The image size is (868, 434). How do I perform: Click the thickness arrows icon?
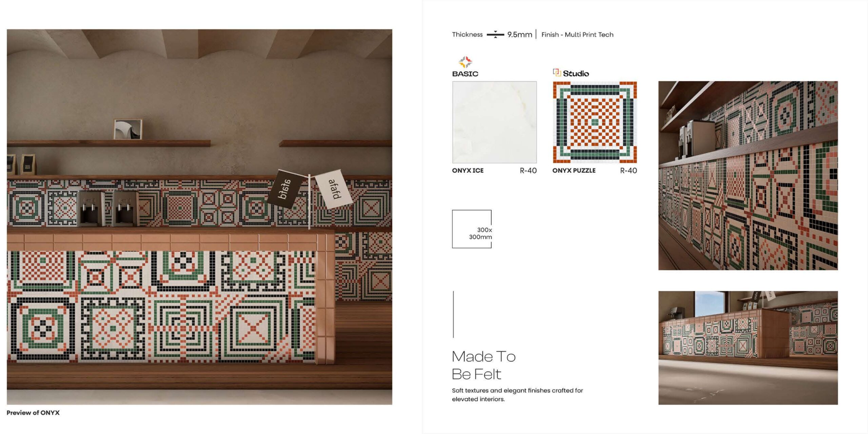pyautogui.click(x=495, y=34)
